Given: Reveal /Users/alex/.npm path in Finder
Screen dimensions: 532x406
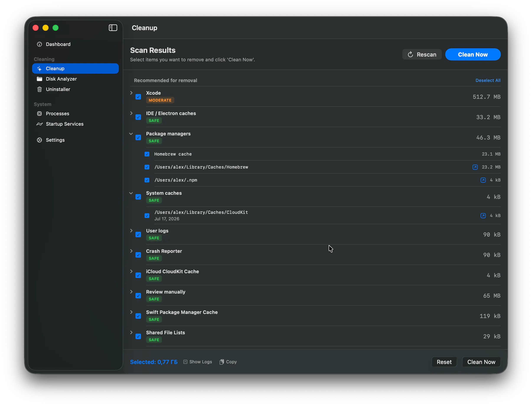Looking at the screenshot, I should (x=483, y=180).
